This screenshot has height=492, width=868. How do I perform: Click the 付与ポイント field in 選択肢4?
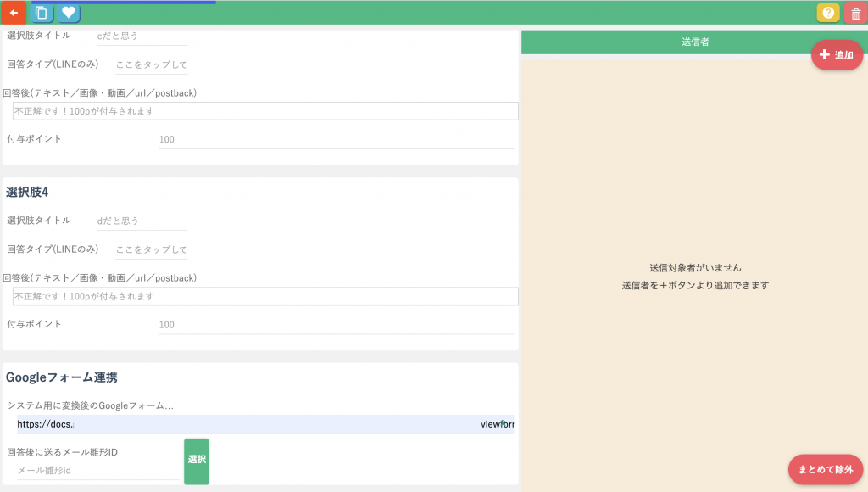pos(336,324)
